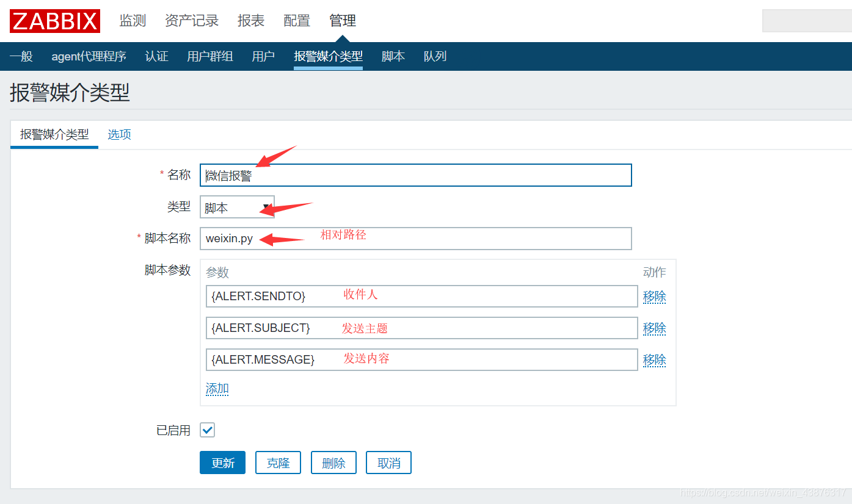The height and width of the screenshot is (504, 852).
Task: Click the {ALERT.SUBJECT} parameter field
Action: (422, 328)
